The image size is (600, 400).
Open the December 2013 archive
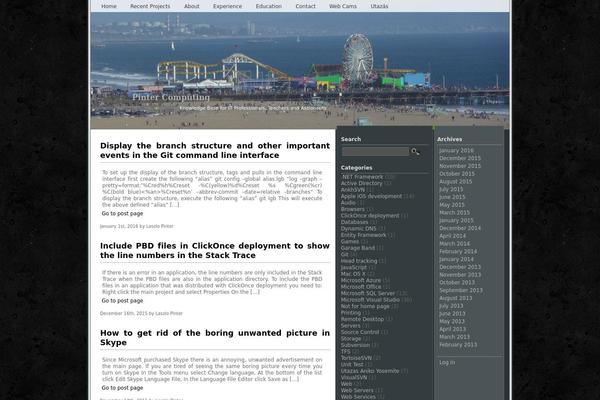[x=460, y=267]
